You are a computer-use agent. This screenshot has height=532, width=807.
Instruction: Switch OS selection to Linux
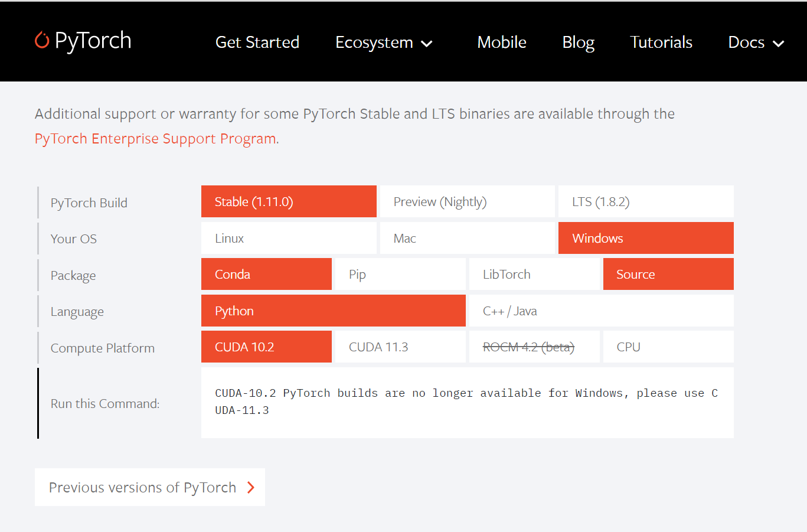click(289, 238)
